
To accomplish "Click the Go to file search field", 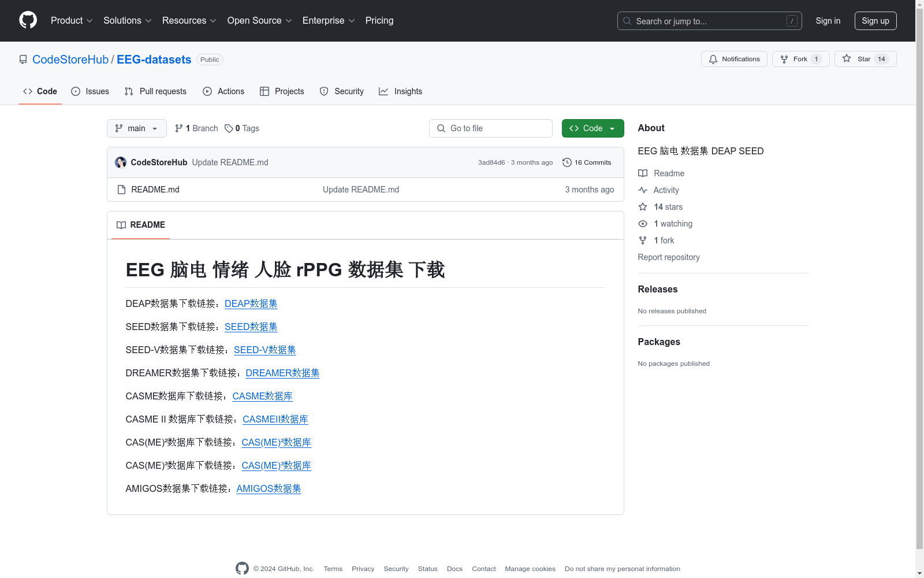I will click(491, 128).
